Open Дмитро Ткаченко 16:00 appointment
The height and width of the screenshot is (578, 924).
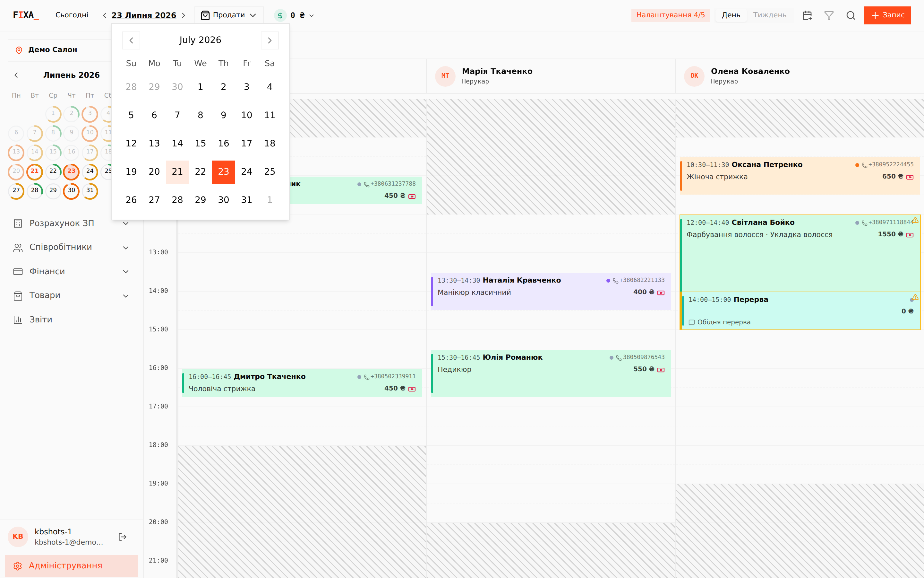point(302,383)
